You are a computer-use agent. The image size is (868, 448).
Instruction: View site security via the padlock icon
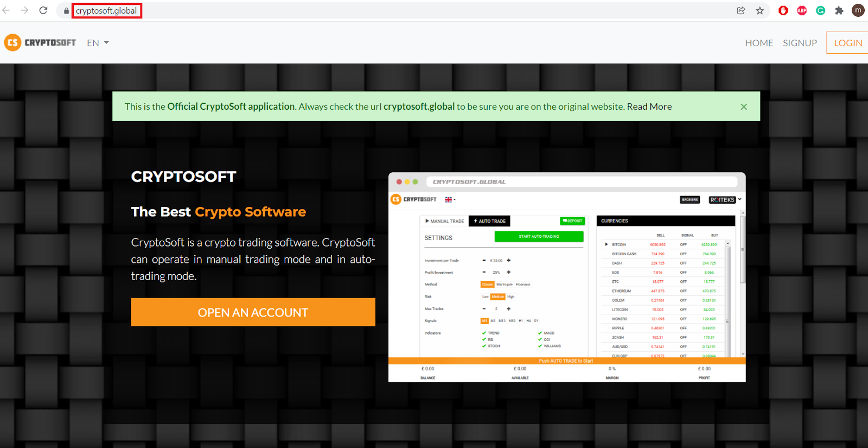tap(66, 11)
